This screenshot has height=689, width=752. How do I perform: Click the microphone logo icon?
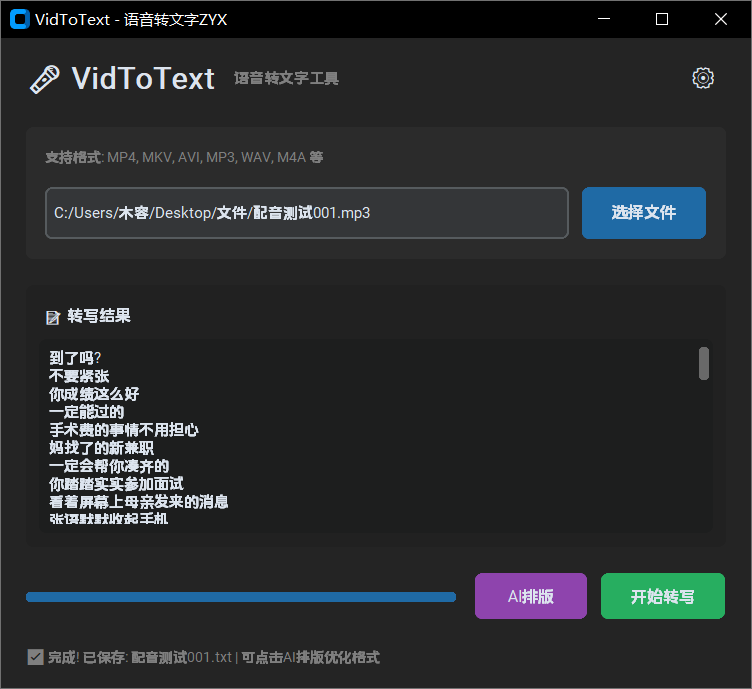45,79
